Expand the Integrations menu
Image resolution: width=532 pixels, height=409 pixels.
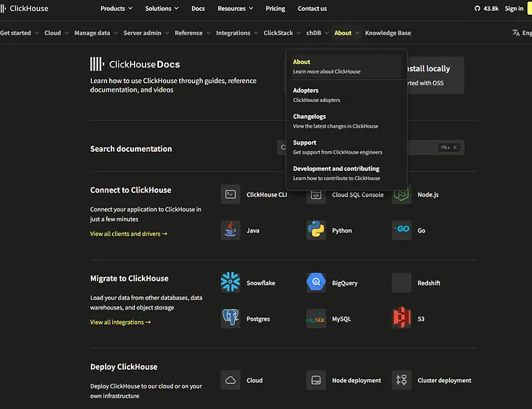coord(237,33)
